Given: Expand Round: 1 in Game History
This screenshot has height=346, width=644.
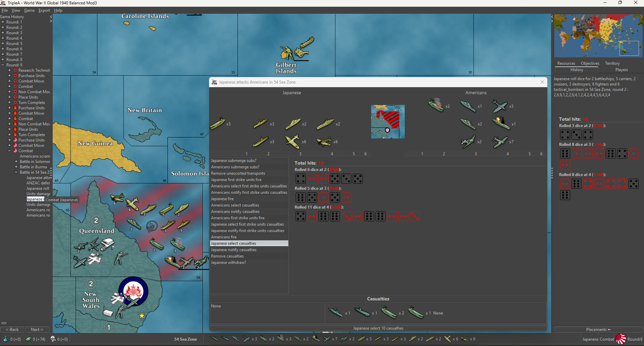Looking at the screenshot, I should (3, 22).
